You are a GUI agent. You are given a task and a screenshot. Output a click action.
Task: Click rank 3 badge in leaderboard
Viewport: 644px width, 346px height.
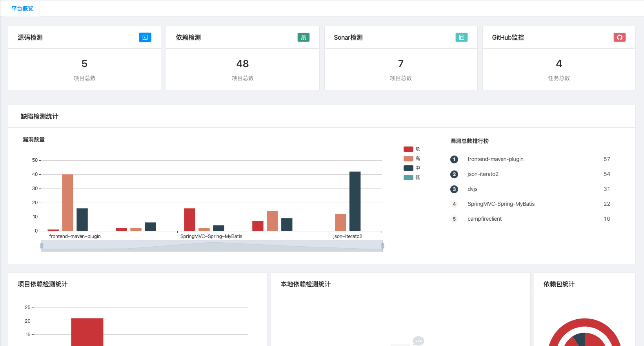(454, 189)
